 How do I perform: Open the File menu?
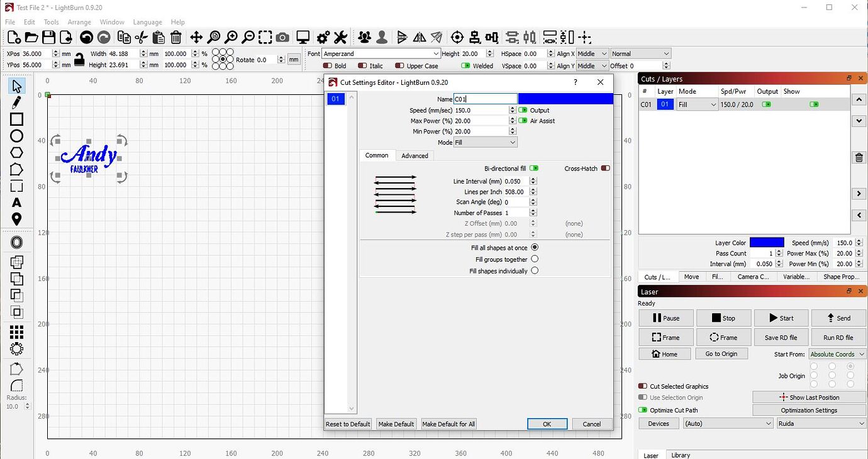[x=10, y=22]
